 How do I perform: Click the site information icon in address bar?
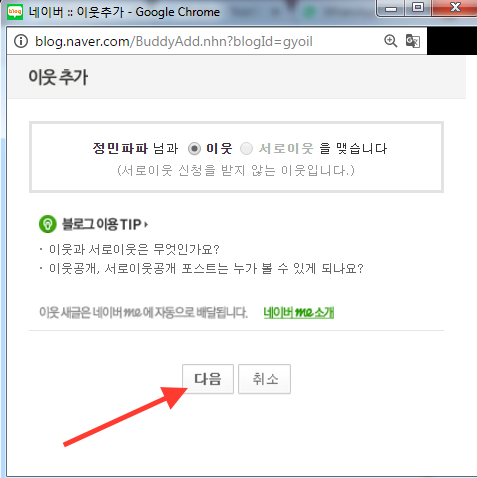click(21, 41)
